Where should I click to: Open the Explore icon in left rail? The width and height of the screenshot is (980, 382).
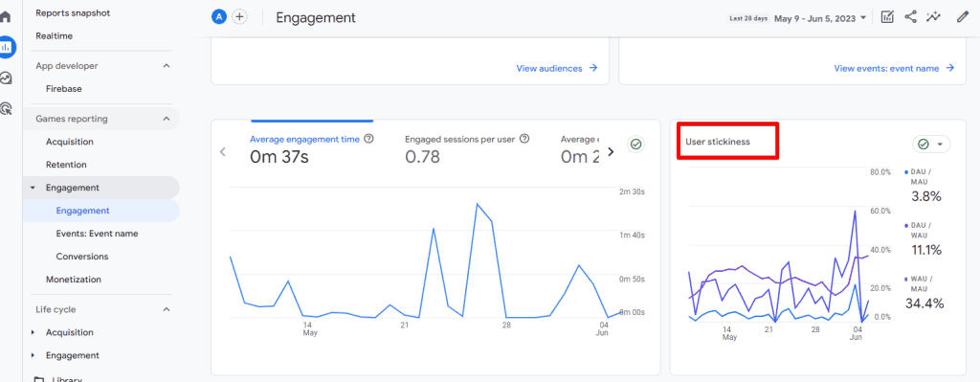(7, 79)
